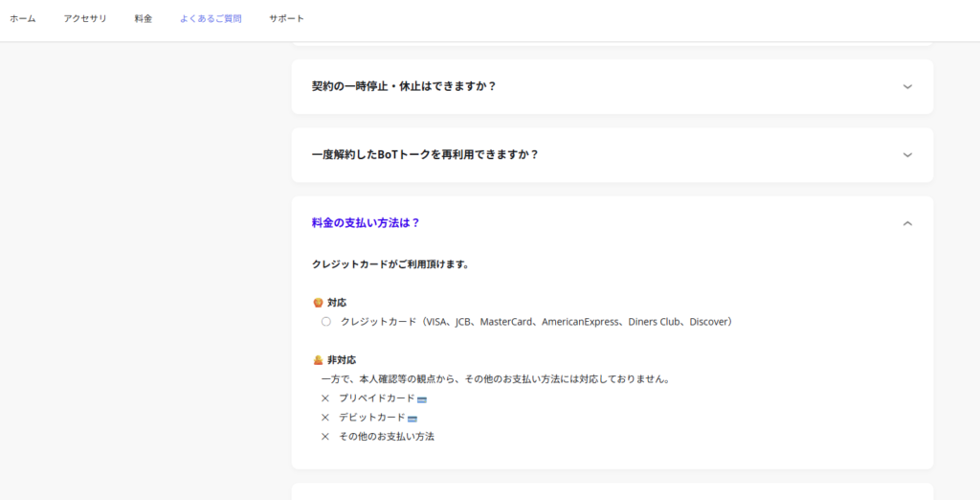Go to the アクセサリ page

[x=85, y=19]
